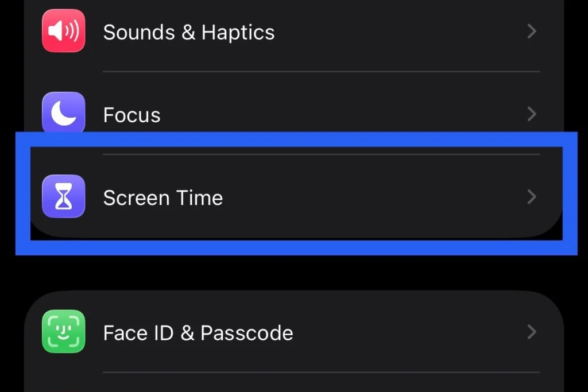The height and width of the screenshot is (392, 588).
Task: Click the divider line below Face ID & Passcode
Action: tap(322, 372)
